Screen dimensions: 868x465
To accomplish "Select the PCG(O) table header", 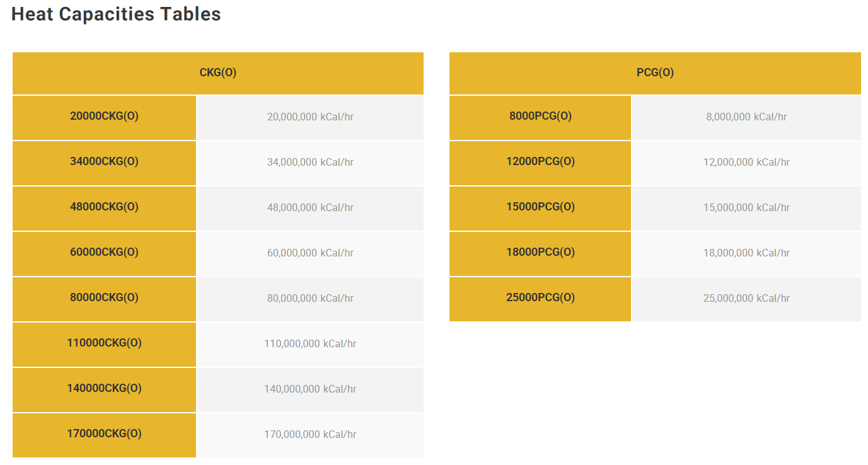I will 655,73.
